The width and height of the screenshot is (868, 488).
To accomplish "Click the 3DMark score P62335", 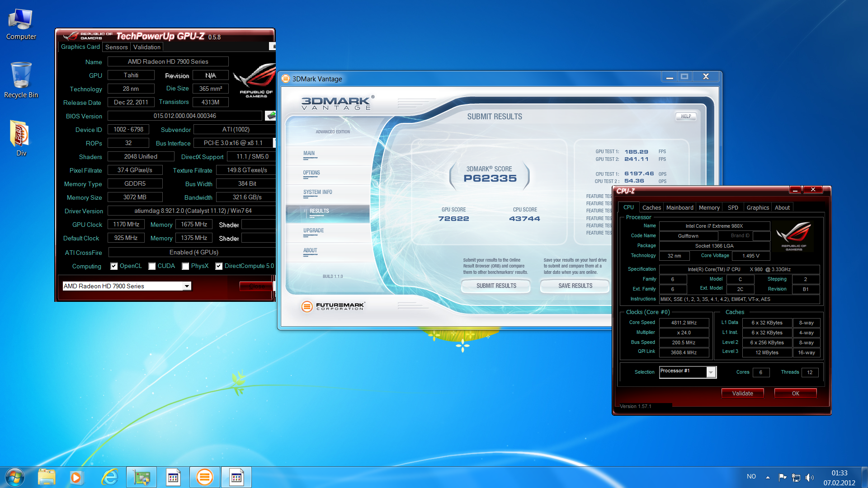I will coord(490,178).
